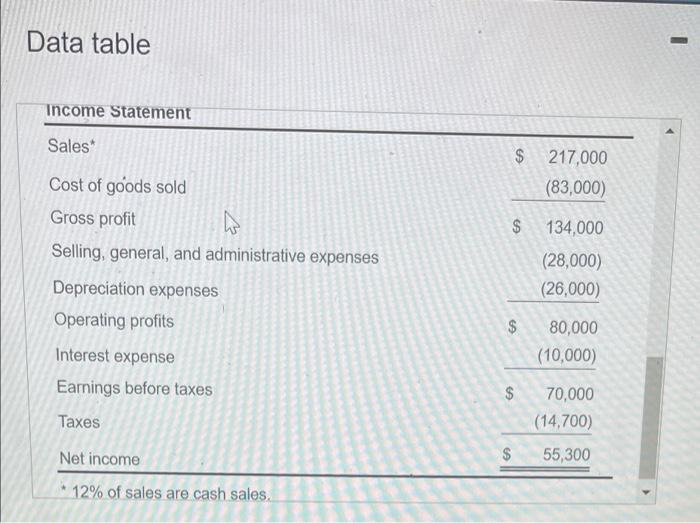The height and width of the screenshot is (523, 700).
Task: Select the Cost of goods sold label
Action: point(118,186)
